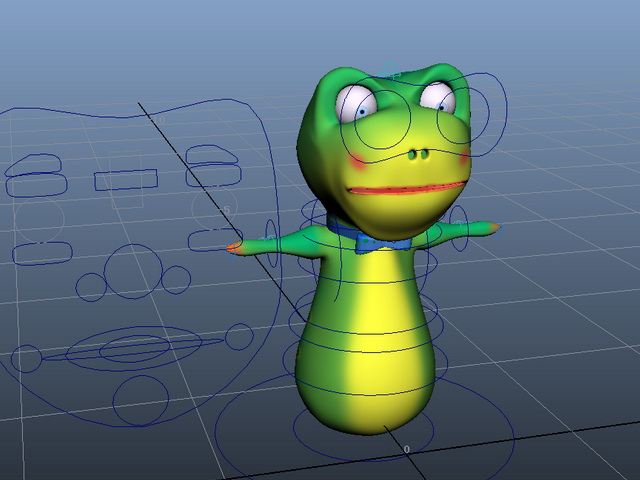The height and width of the screenshot is (480, 640).
Task: Select the bottom circle of the face panel
Action: 141,400
